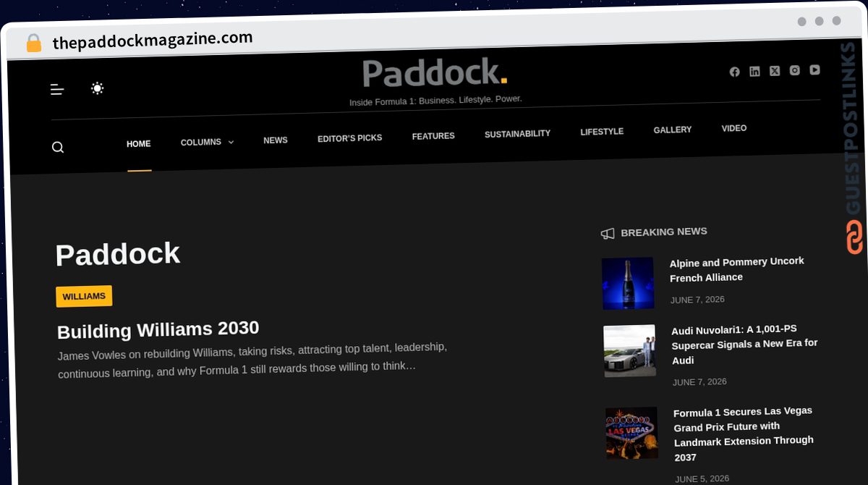Click the Las Vegas sign thumbnail

632,433
